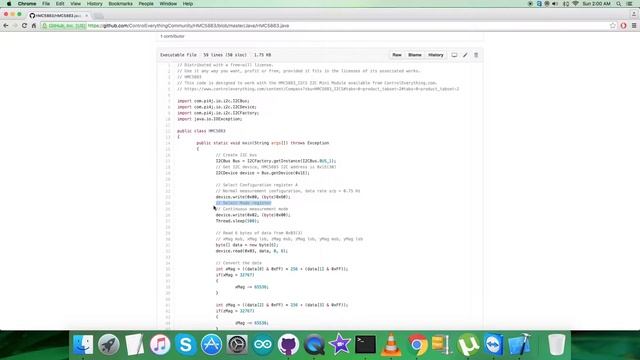This screenshot has width=640, height=360.
Task: Open the History menu in menu bar
Action: pos(94,4)
